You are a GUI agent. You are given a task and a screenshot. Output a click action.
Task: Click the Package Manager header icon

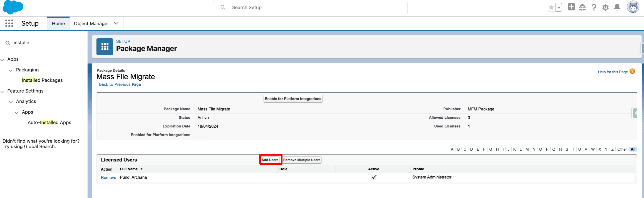[105, 47]
